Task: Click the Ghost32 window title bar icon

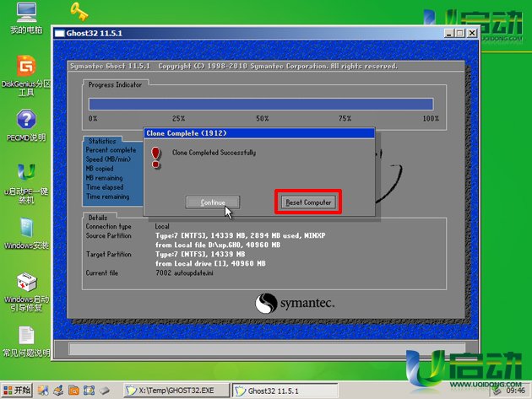Action: [60, 33]
